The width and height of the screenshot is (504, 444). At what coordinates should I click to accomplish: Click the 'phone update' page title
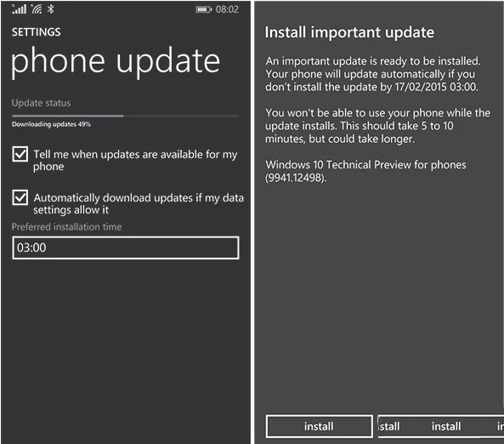coord(116,62)
